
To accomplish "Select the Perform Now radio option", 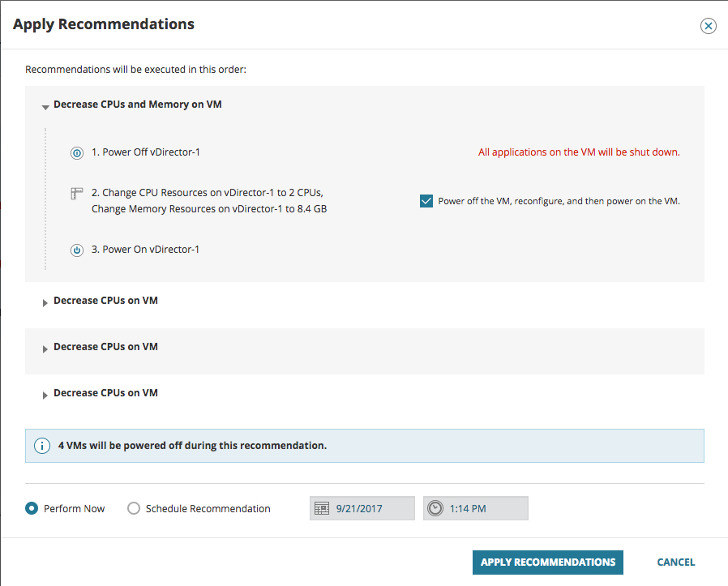I will click(x=32, y=509).
